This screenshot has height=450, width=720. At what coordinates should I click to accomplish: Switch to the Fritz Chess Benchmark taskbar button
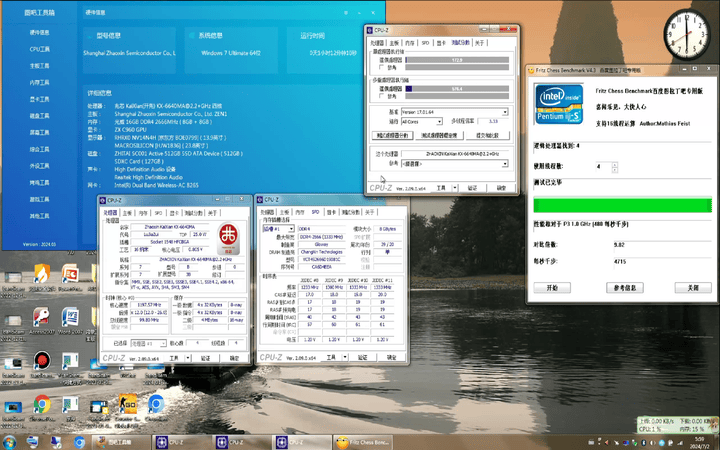[x=363, y=443]
